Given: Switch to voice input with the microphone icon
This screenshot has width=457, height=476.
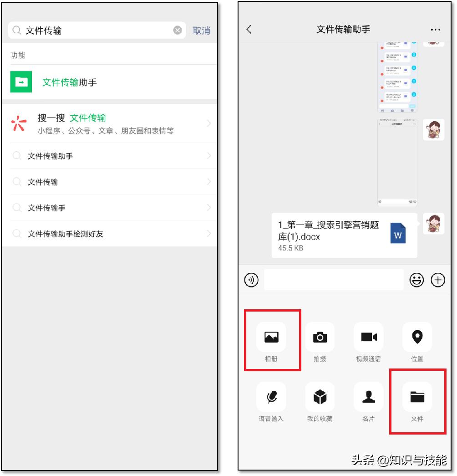Looking at the screenshot, I should (x=272, y=396).
